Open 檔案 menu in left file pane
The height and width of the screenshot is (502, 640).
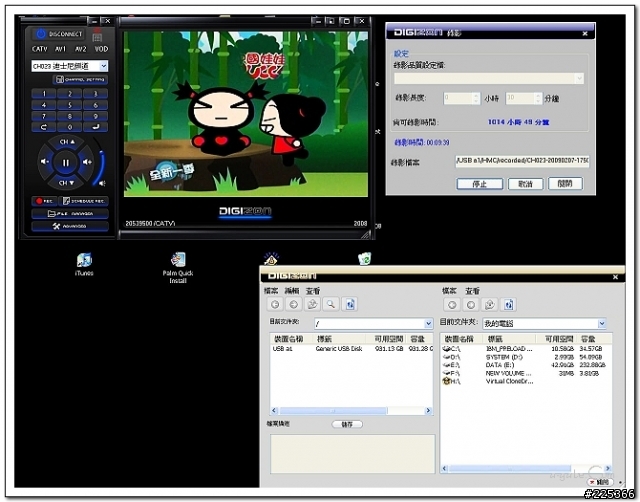click(x=271, y=291)
